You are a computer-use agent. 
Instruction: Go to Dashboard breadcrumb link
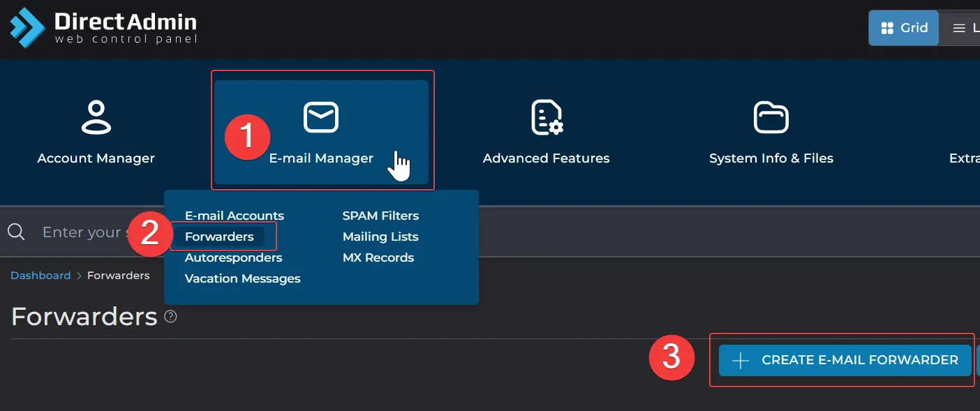pyautogui.click(x=40, y=276)
